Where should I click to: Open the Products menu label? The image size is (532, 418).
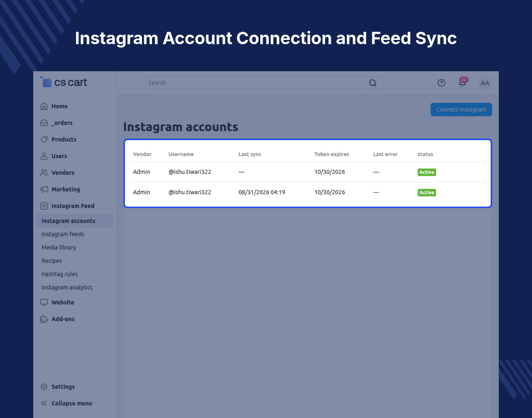pos(64,140)
